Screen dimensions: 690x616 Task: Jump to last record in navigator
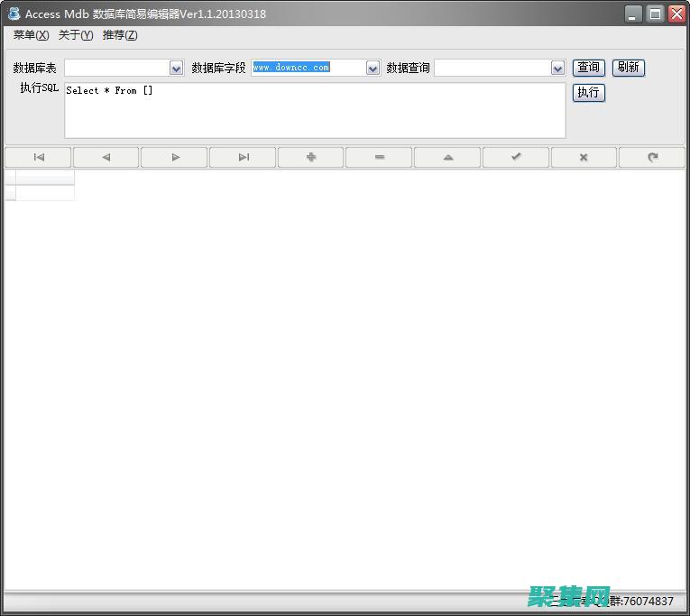[243, 157]
